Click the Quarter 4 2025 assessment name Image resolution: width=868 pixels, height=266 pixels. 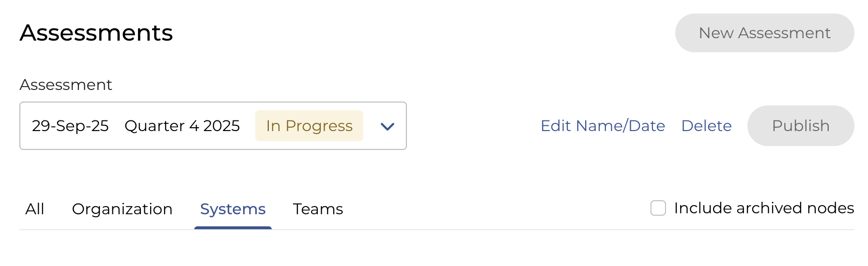click(182, 126)
